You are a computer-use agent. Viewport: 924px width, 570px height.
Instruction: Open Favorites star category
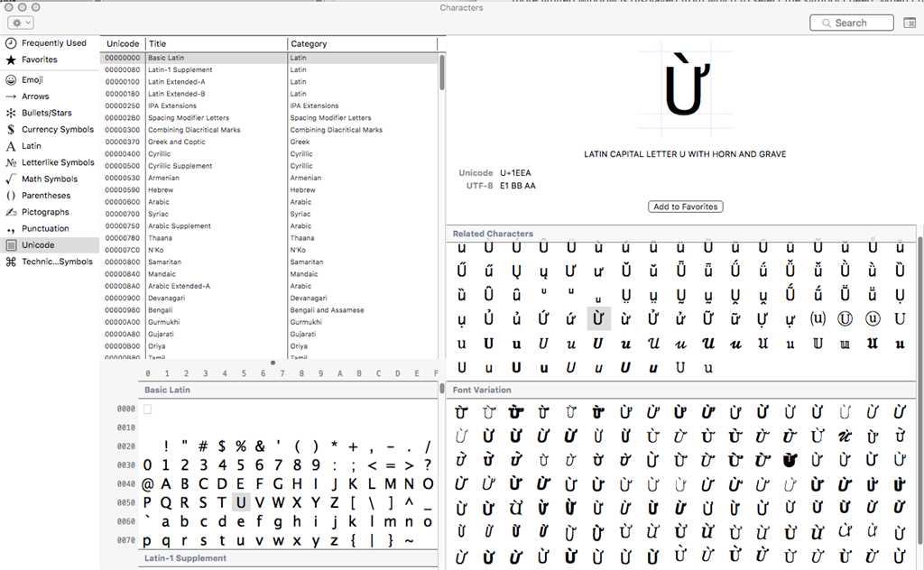(x=11, y=60)
